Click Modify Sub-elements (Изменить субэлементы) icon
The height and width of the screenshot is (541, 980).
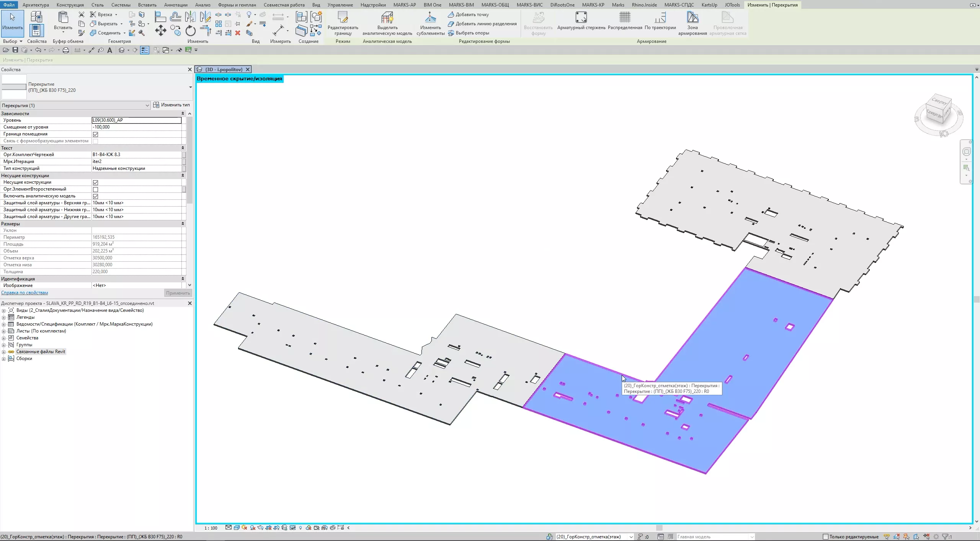[430, 18]
